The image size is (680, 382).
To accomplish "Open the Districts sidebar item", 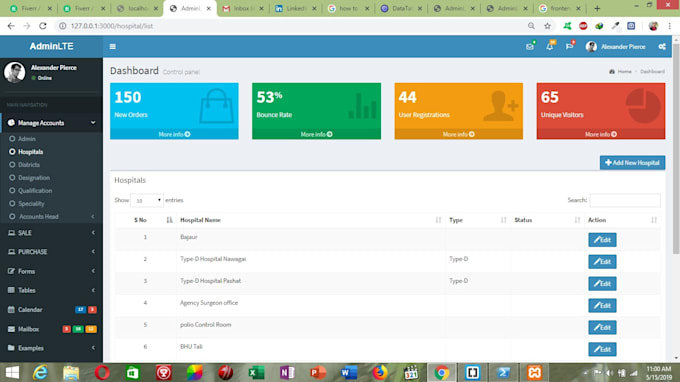I will pyautogui.click(x=29, y=165).
